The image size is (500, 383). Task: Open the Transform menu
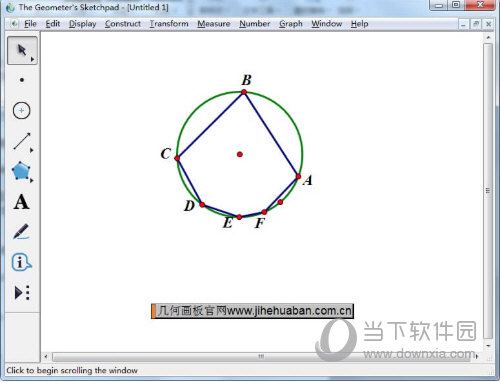pos(169,24)
